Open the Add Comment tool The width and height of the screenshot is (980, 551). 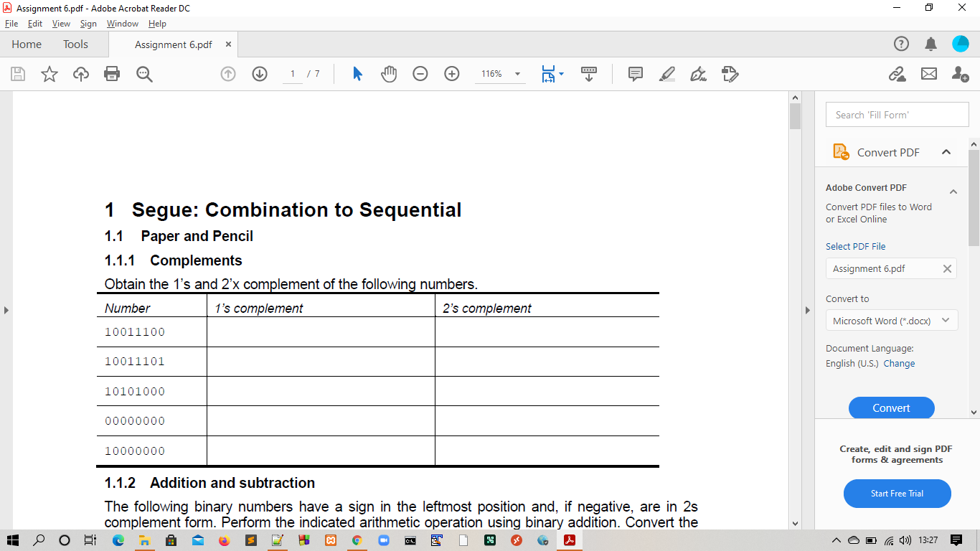pyautogui.click(x=634, y=74)
